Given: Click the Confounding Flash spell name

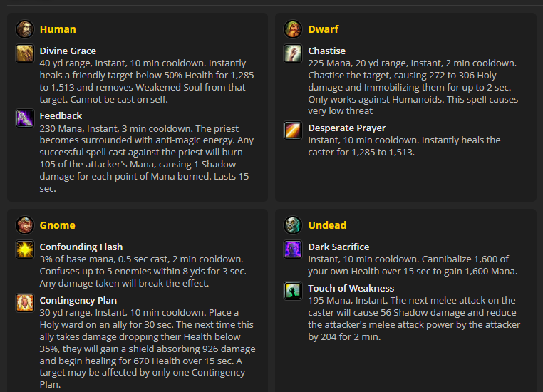Looking at the screenshot, I should tap(81, 247).
